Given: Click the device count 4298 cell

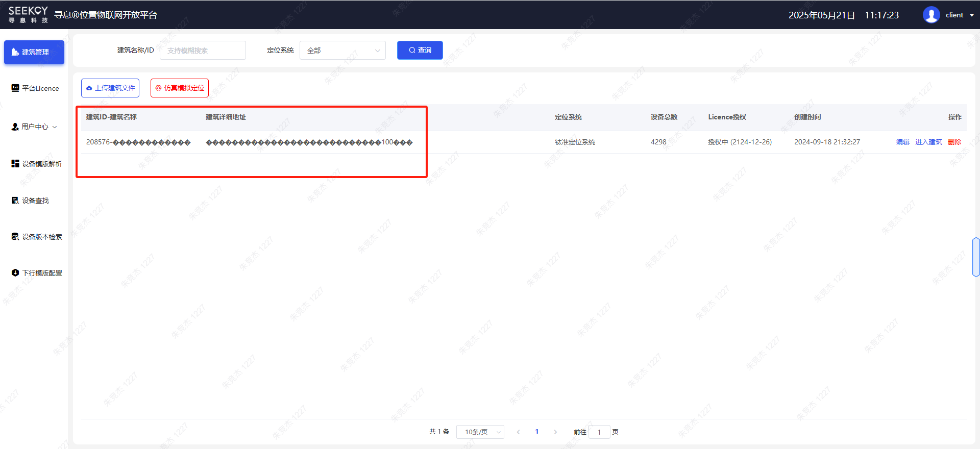Looking at the screenshot, I should 658,142.
